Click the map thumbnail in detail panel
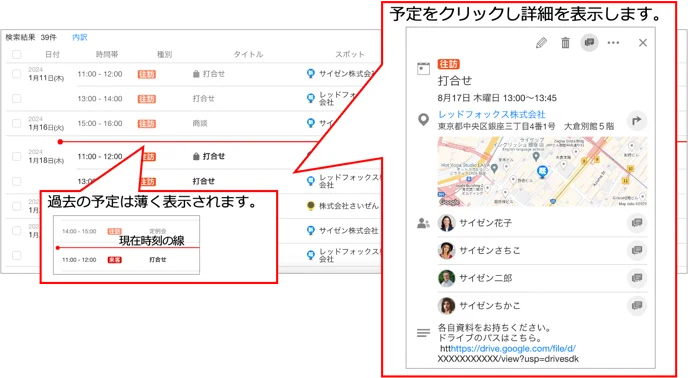 click(542, 171)
